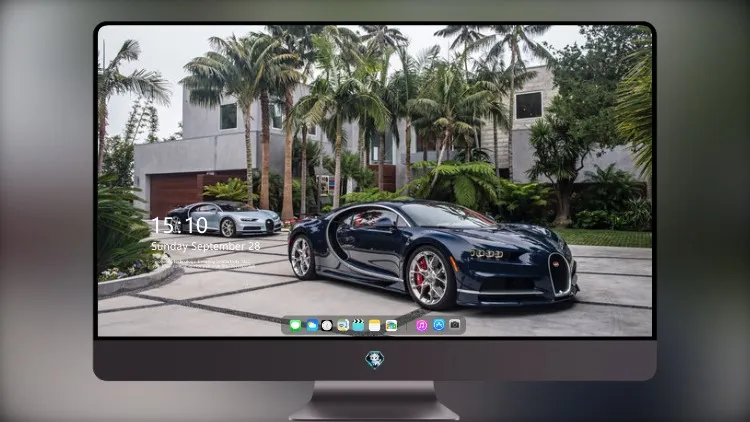Open the green Messages app in dock
Image resolution: width=750 pixels, height=422 pixels.
coord(296,325)
